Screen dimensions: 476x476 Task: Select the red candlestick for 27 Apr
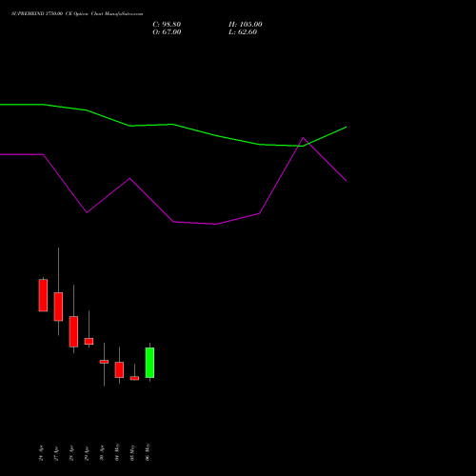(x=58, y=307)
